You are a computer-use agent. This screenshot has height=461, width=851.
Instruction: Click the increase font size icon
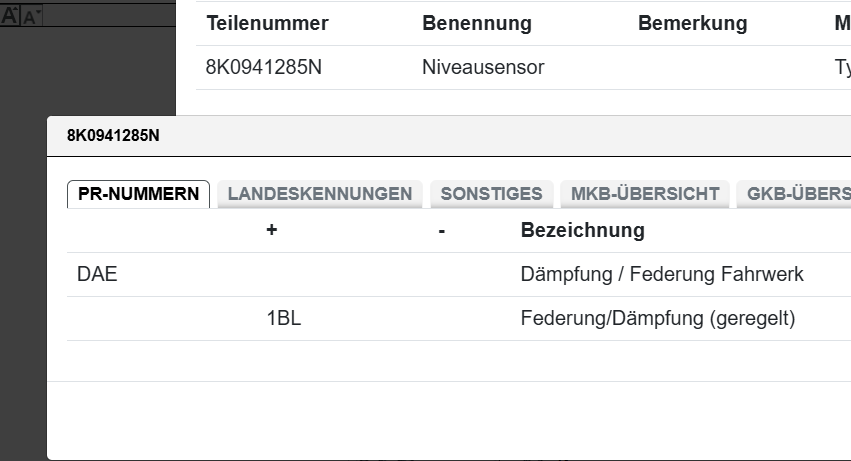point(10,15)
